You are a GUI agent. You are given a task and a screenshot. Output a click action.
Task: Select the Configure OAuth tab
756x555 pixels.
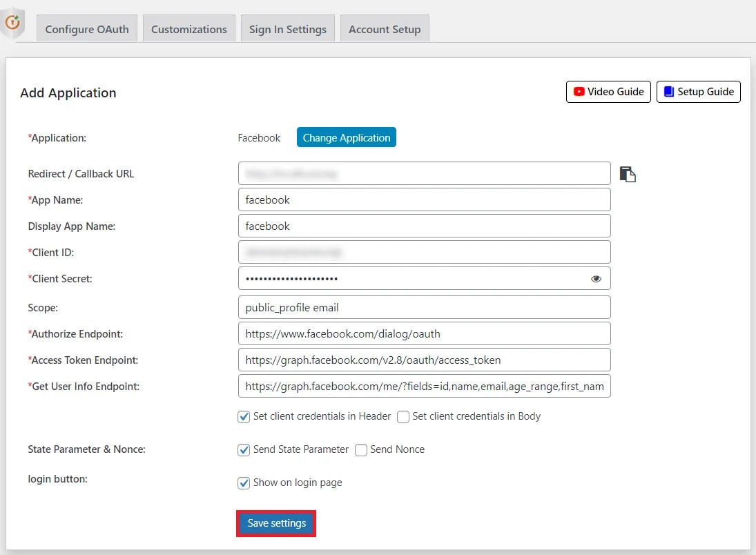click(86, 28)
